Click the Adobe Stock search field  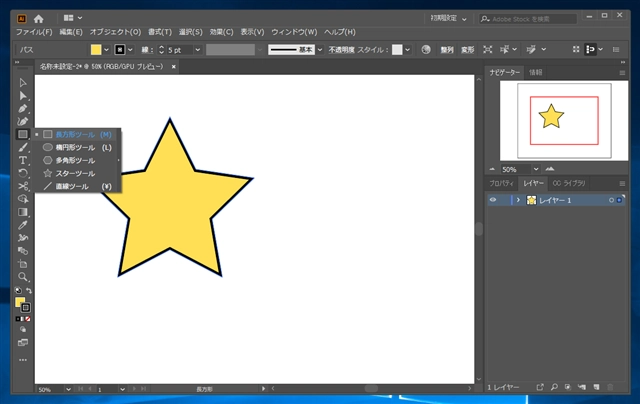coord(528,19)
